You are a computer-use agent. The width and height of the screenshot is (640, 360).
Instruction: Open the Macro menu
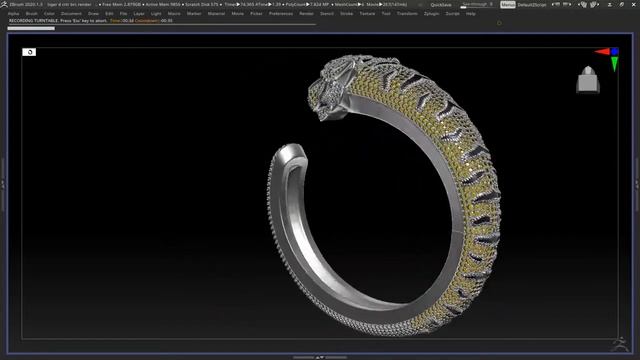(x=174, y=13)
